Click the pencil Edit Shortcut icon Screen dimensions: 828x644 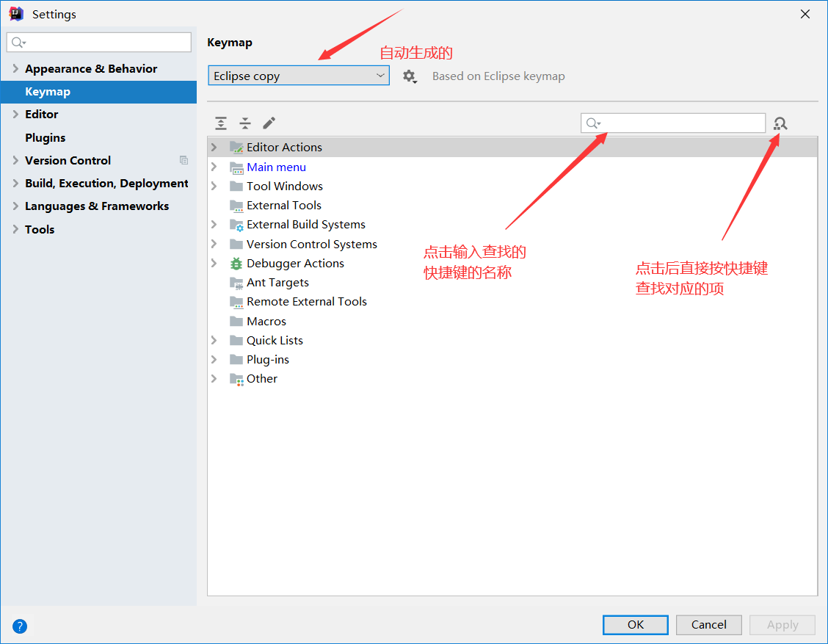269,123
